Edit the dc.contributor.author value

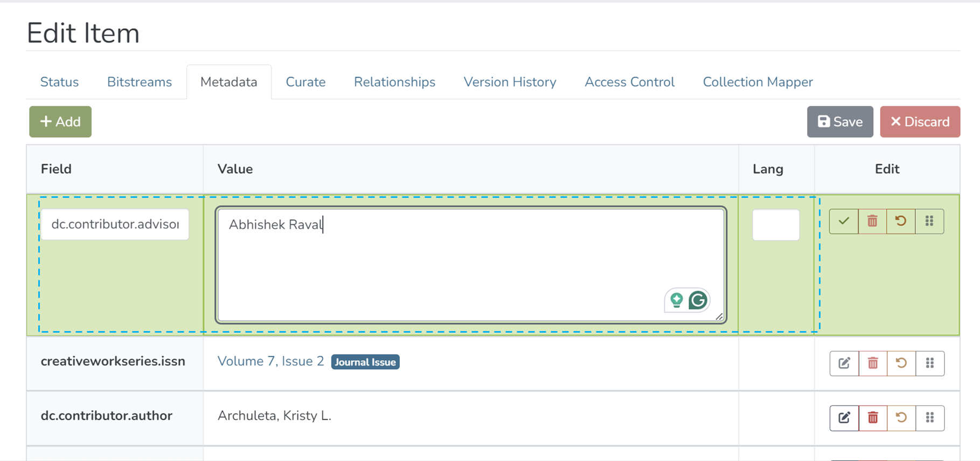844,418
